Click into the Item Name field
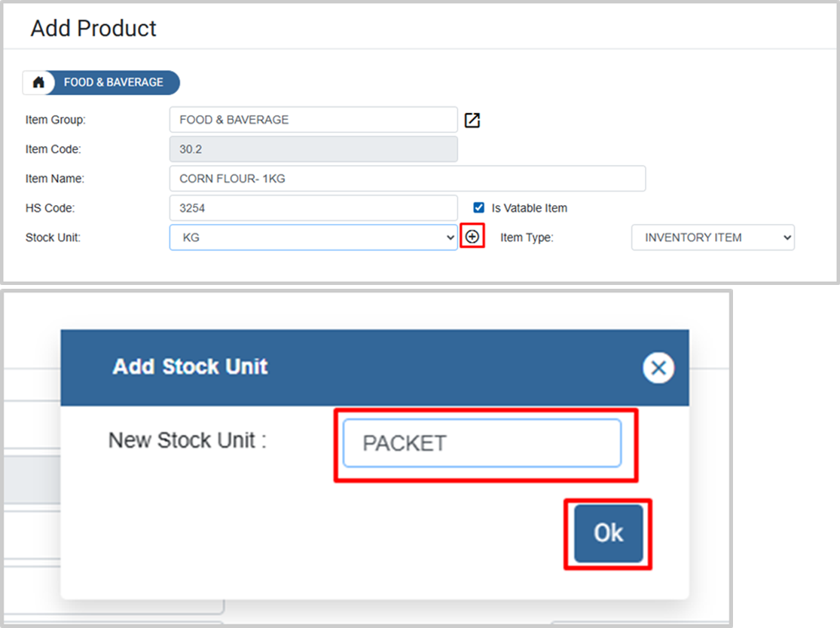The width and height of the screenshot is (840, 628). 407,179
